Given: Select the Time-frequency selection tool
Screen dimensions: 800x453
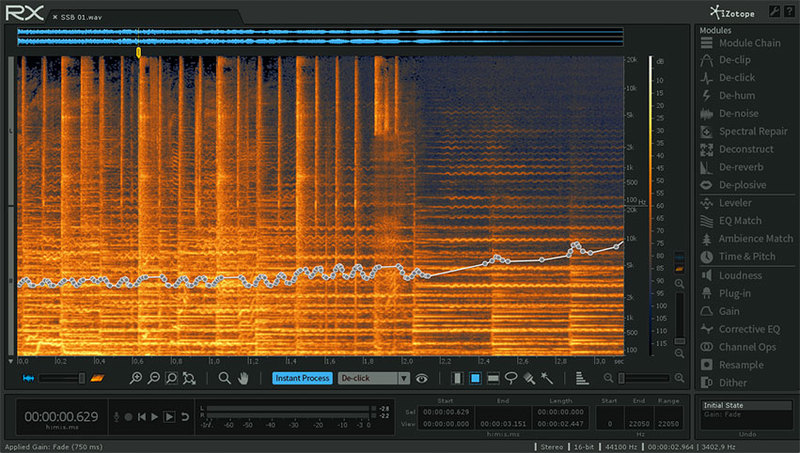Looking at the screenshot, I should (475, 378).
